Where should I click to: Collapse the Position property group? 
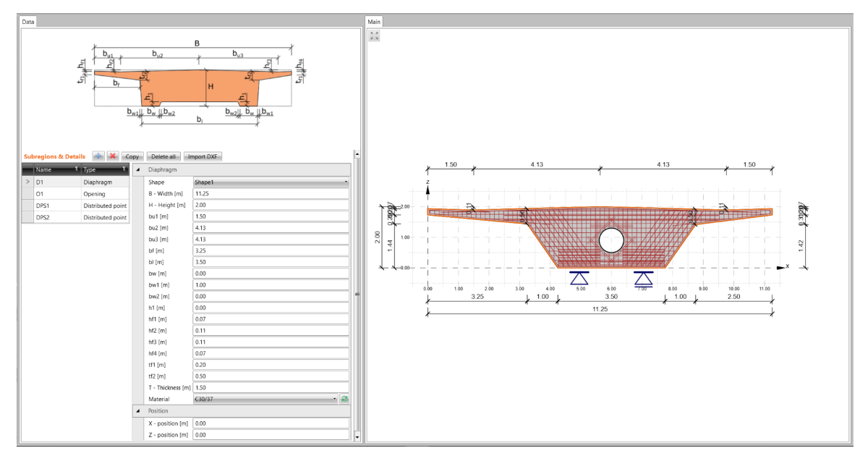coord(138,411)
